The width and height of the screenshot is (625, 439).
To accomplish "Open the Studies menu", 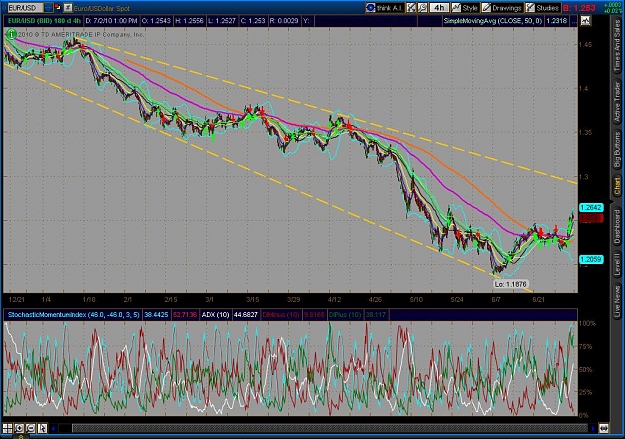I will coord(542,8).
